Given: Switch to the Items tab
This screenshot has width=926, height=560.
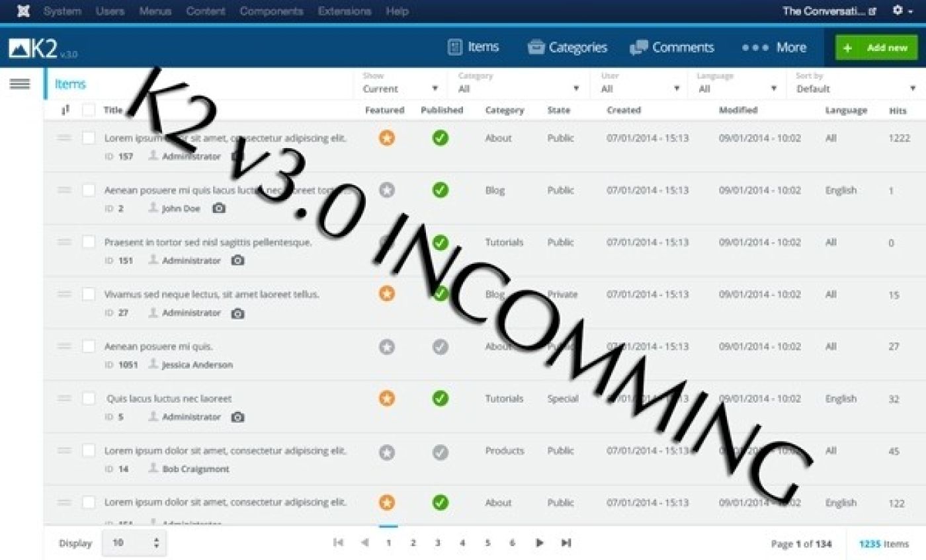Looking at the screenshot, I should 474,47.
